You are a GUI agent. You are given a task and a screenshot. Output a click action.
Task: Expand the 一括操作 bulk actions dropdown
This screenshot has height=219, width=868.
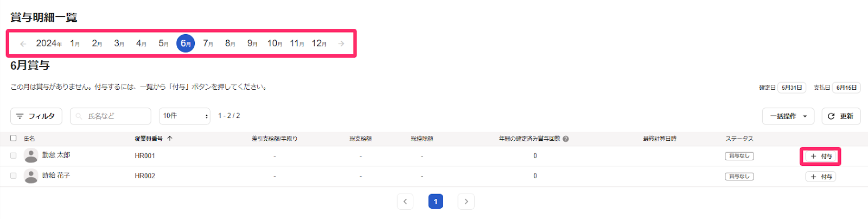coord(789,116)
